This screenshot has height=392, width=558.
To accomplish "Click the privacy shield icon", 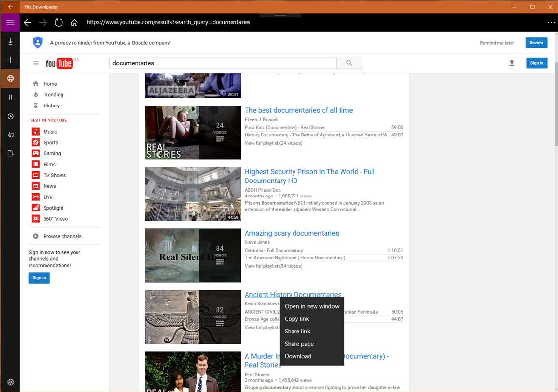I will click(38, 42).
